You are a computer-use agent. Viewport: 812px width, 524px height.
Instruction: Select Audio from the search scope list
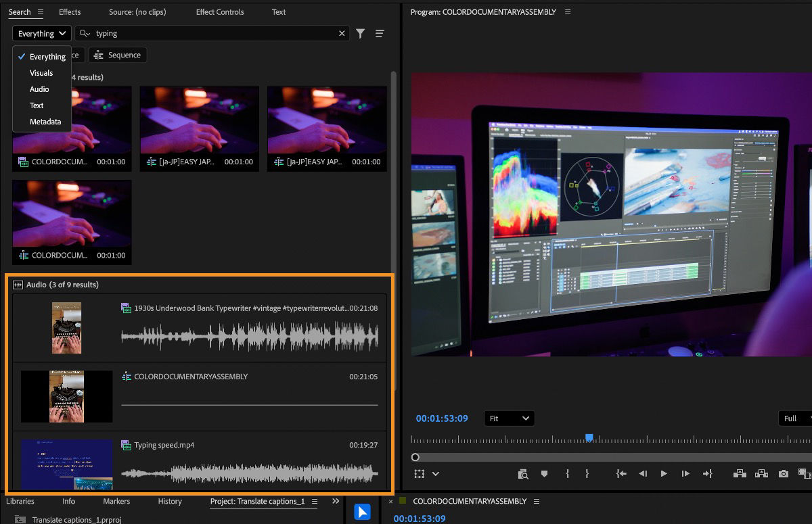click(39, 89)
